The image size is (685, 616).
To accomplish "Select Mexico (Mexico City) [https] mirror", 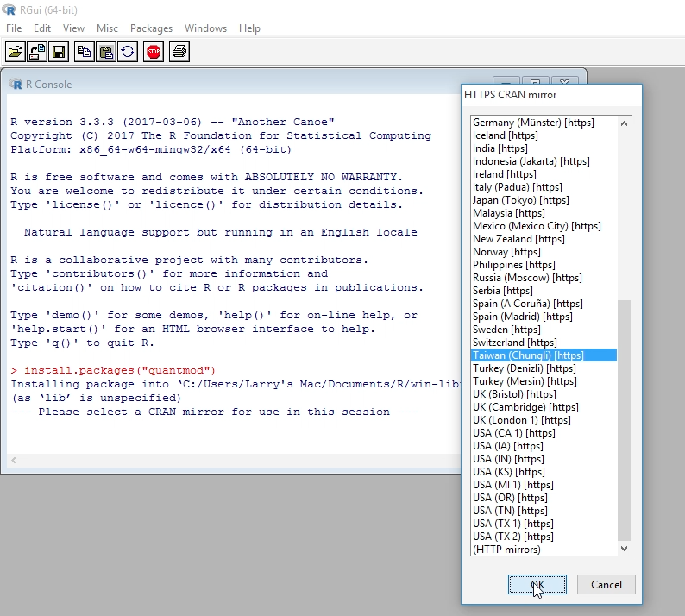I will click(x=544, y=226).
